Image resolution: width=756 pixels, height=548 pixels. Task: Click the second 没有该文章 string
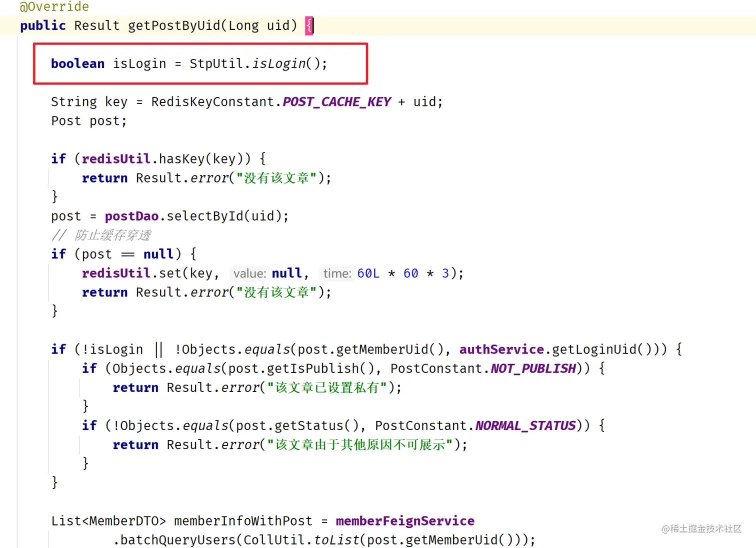276,292
